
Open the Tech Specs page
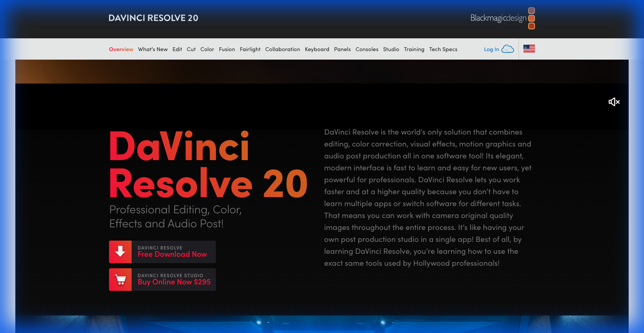(443, 49)
